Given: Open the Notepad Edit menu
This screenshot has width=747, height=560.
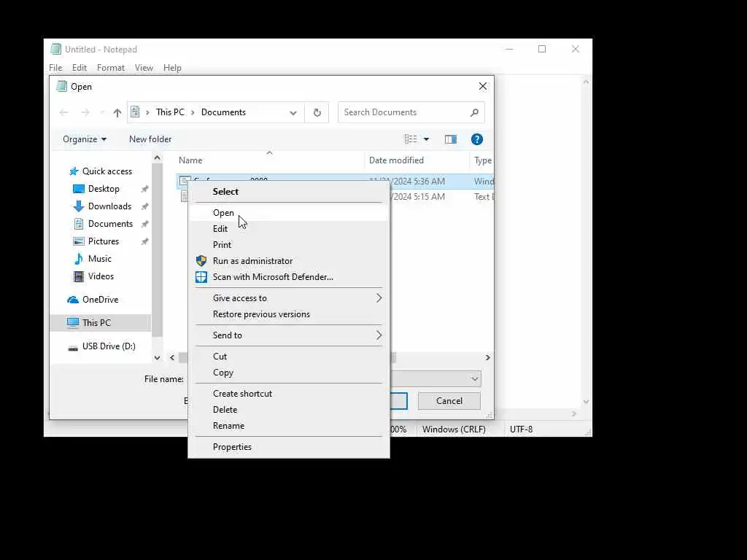Looking at the screenshot, I should click(x=80, y=68).
